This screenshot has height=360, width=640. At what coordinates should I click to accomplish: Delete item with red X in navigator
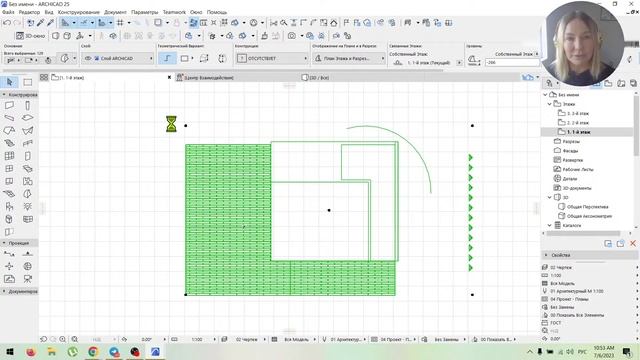point(633,244)
